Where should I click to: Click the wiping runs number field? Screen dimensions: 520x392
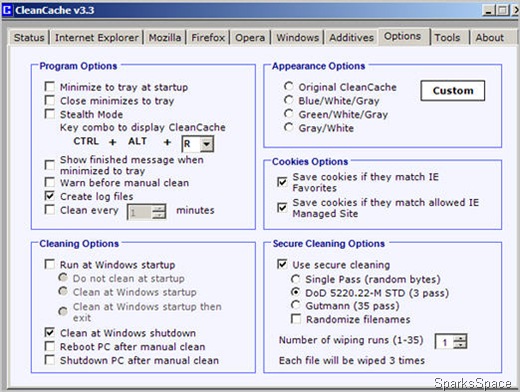[x=445, y=342]
